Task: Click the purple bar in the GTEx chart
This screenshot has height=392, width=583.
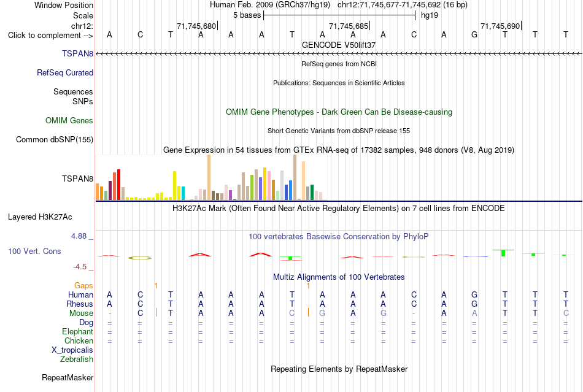Action: click(x=230, y=195)
